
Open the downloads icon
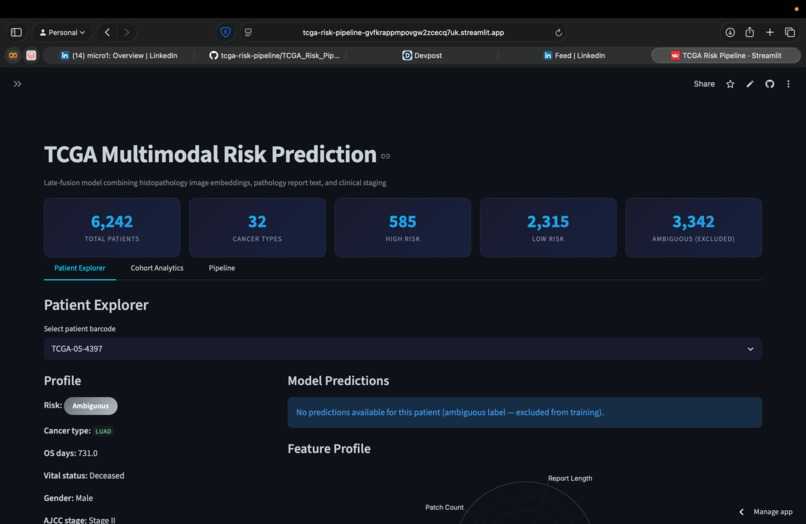coord(730,32)
